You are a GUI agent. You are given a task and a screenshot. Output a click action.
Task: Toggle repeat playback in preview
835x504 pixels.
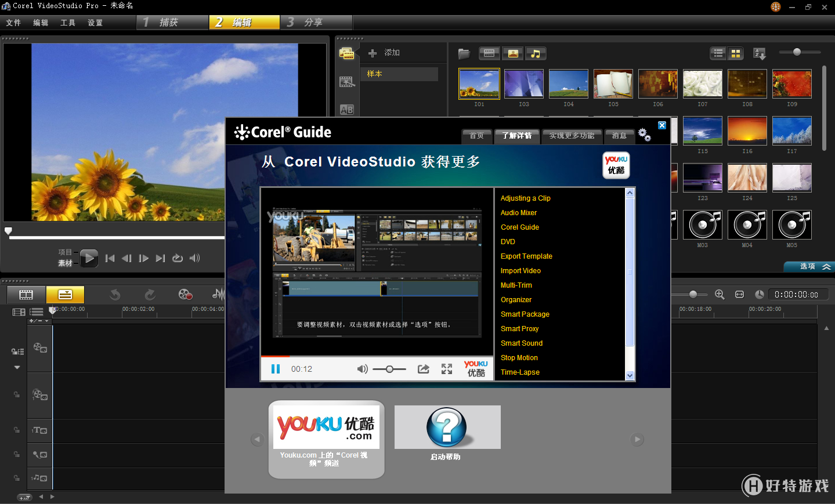click(x=178, y=258)
